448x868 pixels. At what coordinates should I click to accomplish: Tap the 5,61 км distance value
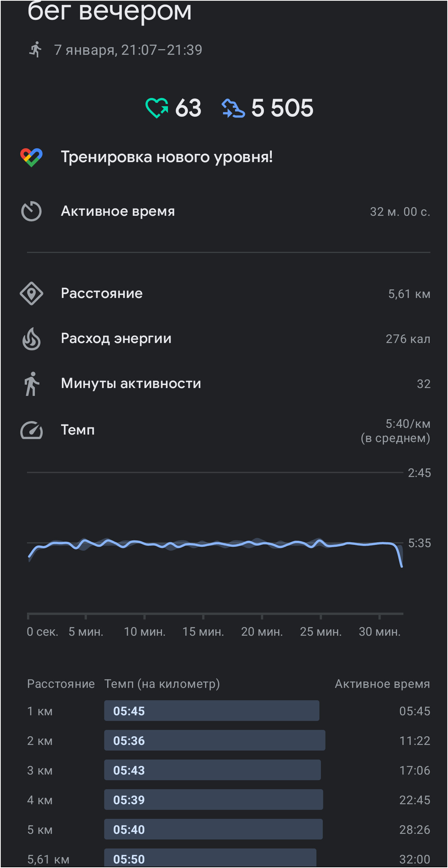coord(409,294)
